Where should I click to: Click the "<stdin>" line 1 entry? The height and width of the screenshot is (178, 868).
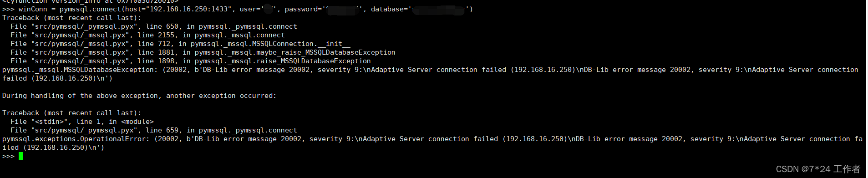tap(82, 122)
